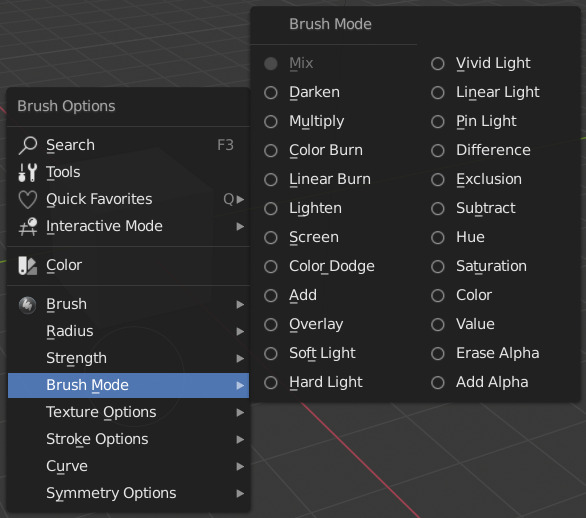Open the Color entry in Brush Options
This screenshot has height=518, width=586.
[x=128, y=265]
